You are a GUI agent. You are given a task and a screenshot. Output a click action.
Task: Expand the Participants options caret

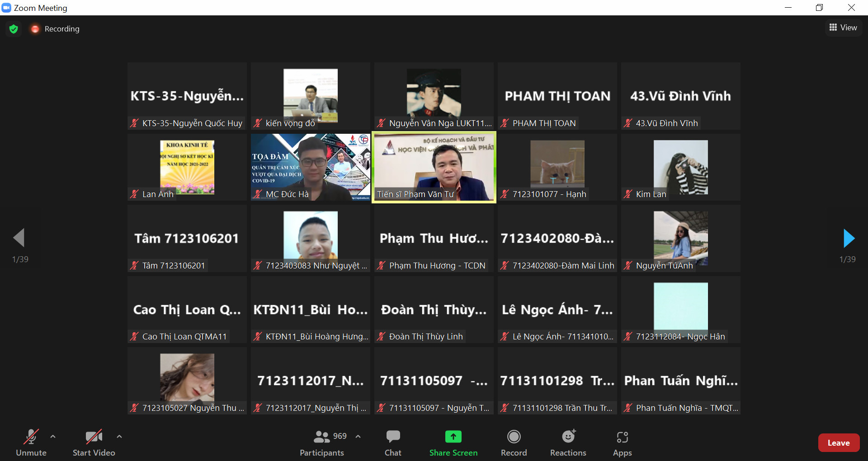click(x=358, y=437)
